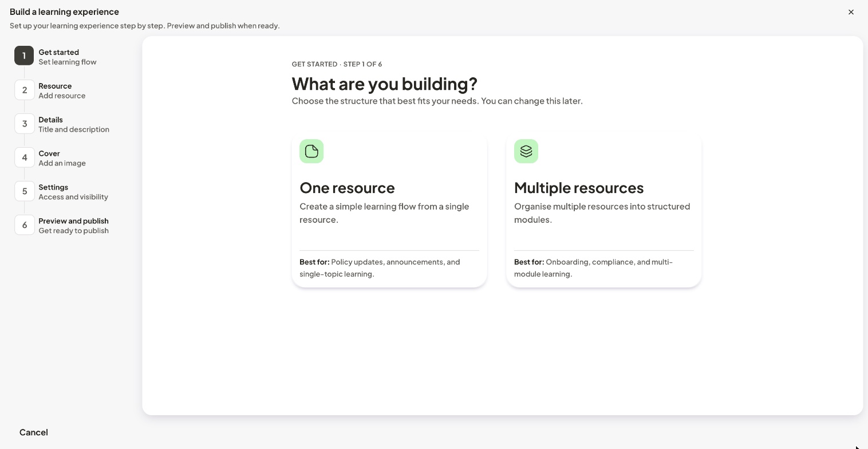Click the 'Get ready to publish' step subtitle
The width and height of the screenshot is (868, 449).
[x=73, y=231]
